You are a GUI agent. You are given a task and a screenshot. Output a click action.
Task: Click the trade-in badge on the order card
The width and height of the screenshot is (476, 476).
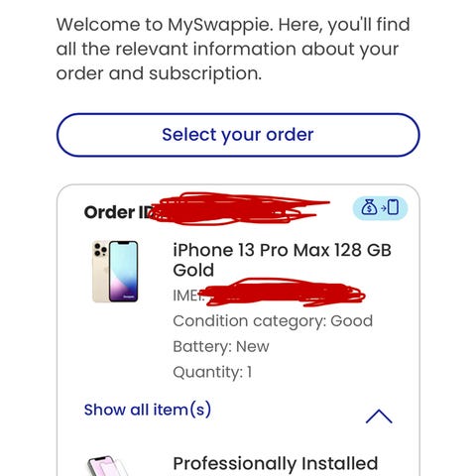pos(380,208)
